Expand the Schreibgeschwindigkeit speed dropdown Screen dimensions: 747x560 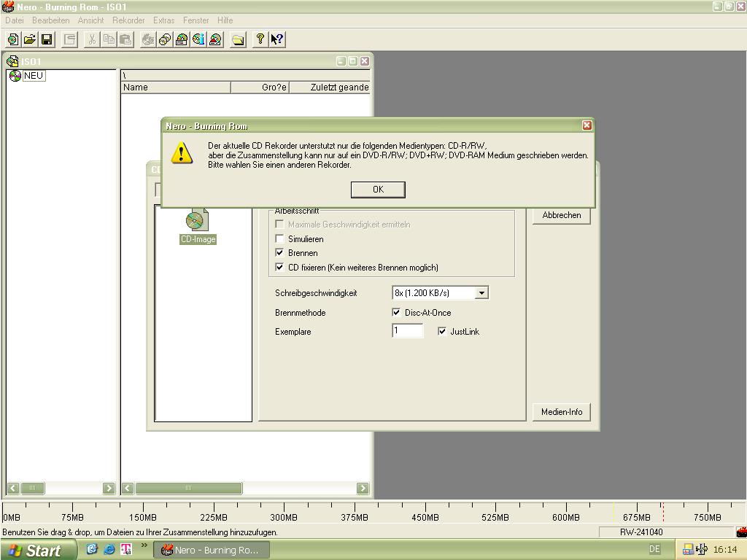pos(481,293)
